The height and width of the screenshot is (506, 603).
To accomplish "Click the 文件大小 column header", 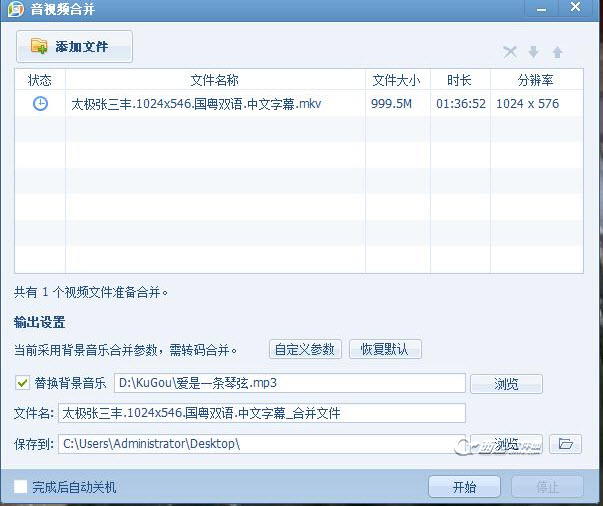I will (398, 80).
